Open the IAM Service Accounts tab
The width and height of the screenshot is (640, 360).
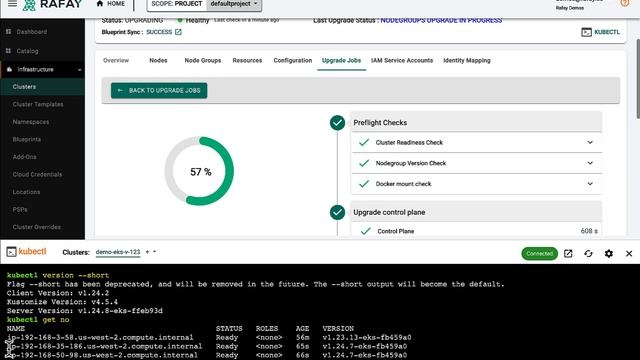click(x=402, y=60)
